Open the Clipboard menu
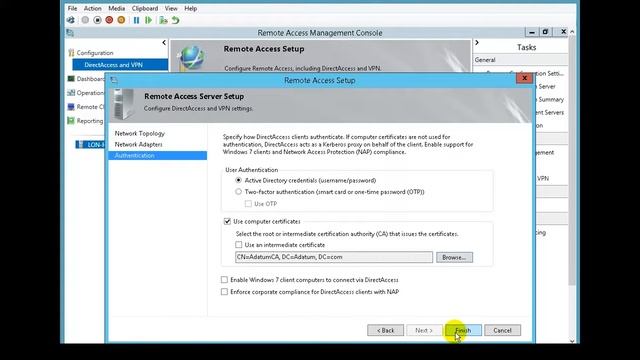Viewport: 640px width, 360px height. pos(145,8)
